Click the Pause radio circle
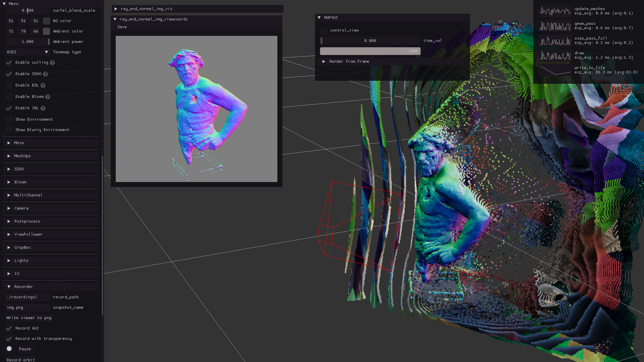 tap(9, 349)
